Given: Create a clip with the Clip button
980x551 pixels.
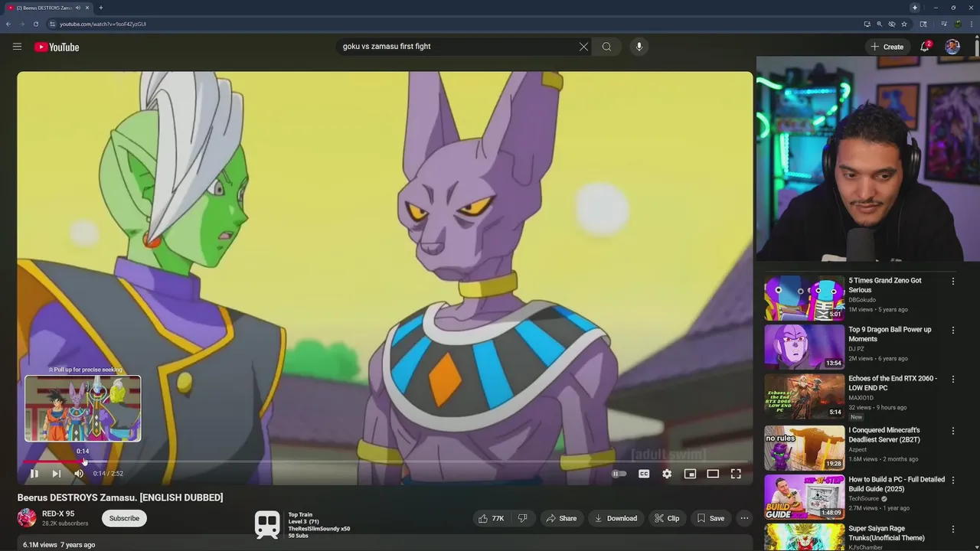Looking at the screenshot, I should [666, 518].
